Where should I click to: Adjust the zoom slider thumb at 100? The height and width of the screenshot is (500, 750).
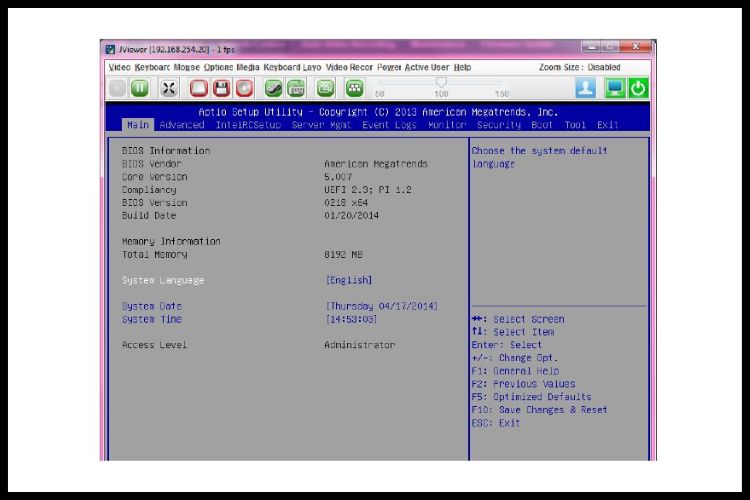[441, 82]
